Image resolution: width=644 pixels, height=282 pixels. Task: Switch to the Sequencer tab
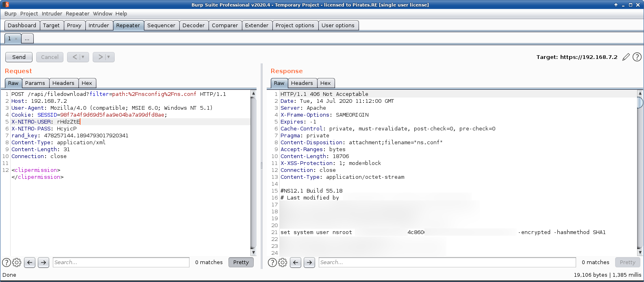coord(161,25)
